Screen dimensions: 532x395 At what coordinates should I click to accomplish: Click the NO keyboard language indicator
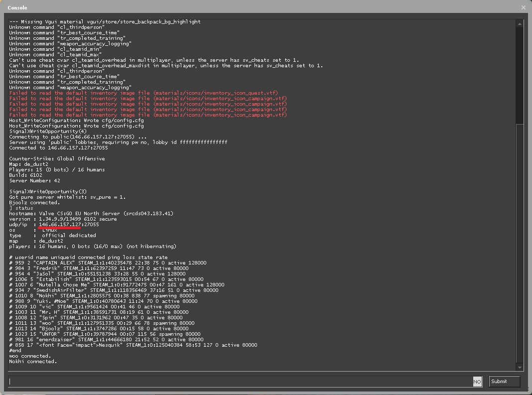477,382
